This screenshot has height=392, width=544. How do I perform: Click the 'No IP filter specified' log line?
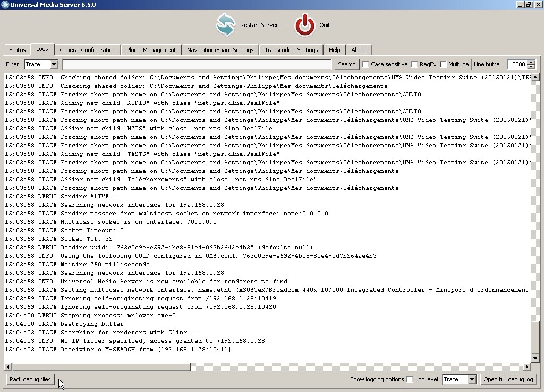(135, 341)
